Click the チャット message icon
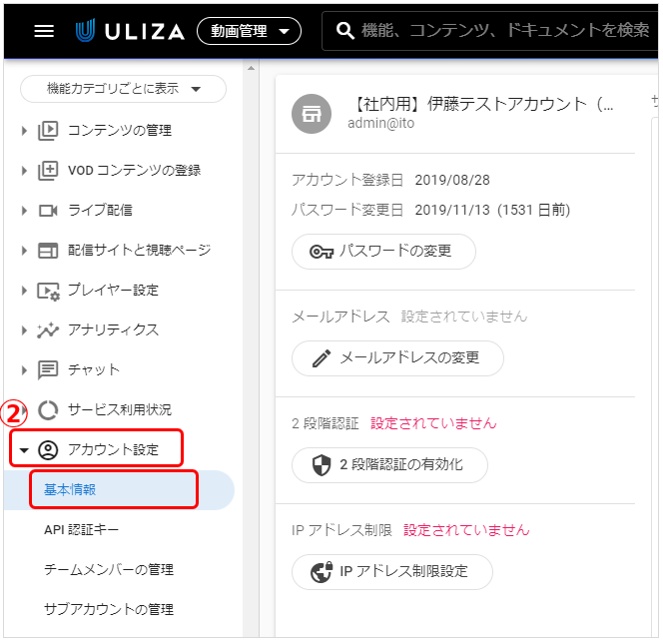 coord(48,370)
